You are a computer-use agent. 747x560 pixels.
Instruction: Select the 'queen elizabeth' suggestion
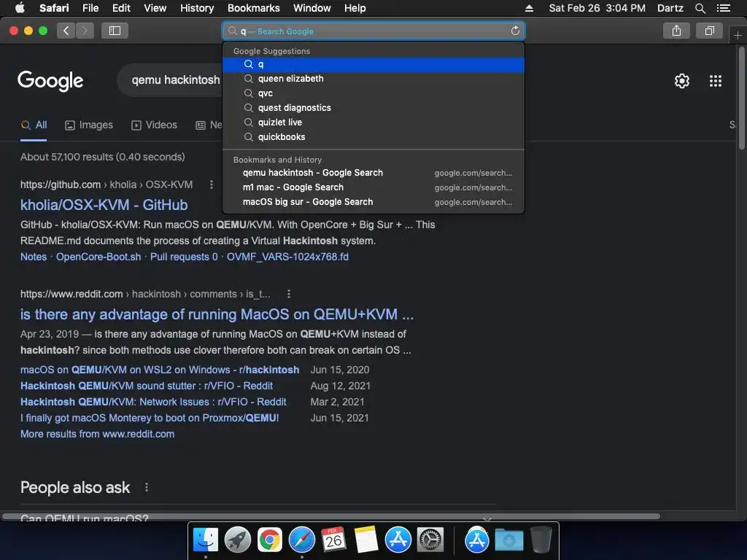tap(373, 79)
